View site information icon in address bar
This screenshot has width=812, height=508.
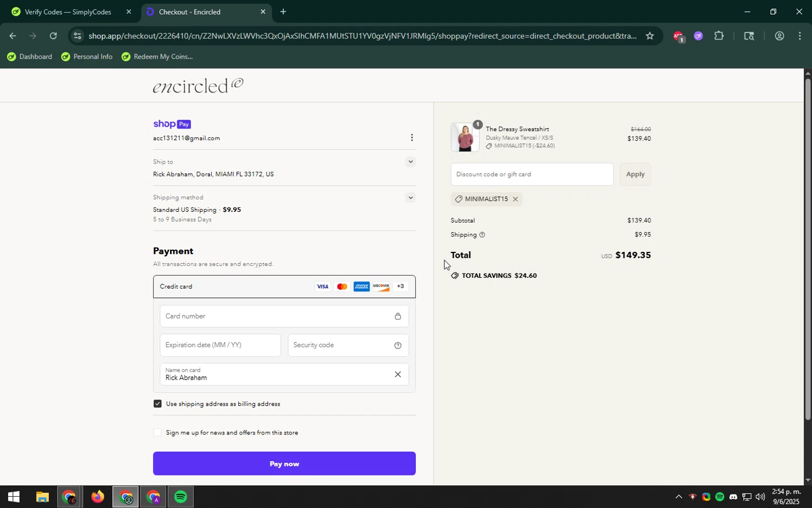coord(77,36)
